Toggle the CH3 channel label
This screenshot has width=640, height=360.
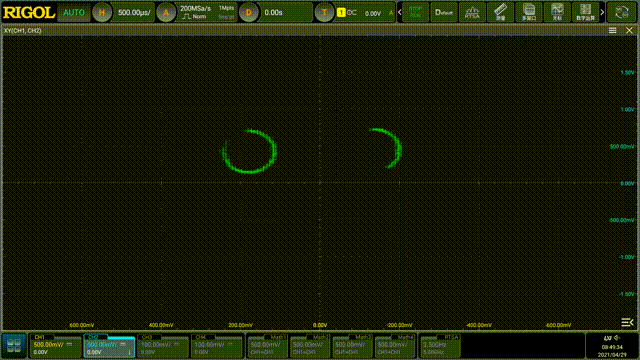click(147, 337)
